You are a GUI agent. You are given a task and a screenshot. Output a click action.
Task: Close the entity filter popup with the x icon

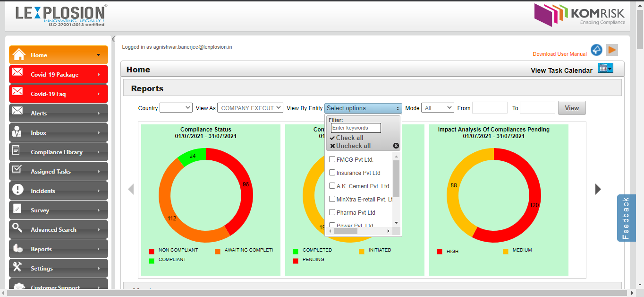tap(396, 146)
